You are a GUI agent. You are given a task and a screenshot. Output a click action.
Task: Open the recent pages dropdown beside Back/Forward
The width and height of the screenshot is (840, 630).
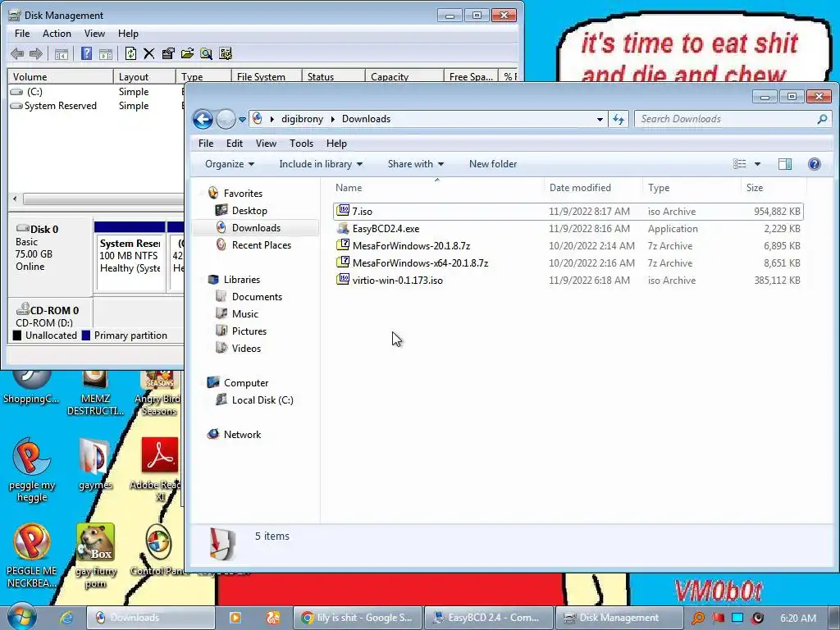pos(242,120)
